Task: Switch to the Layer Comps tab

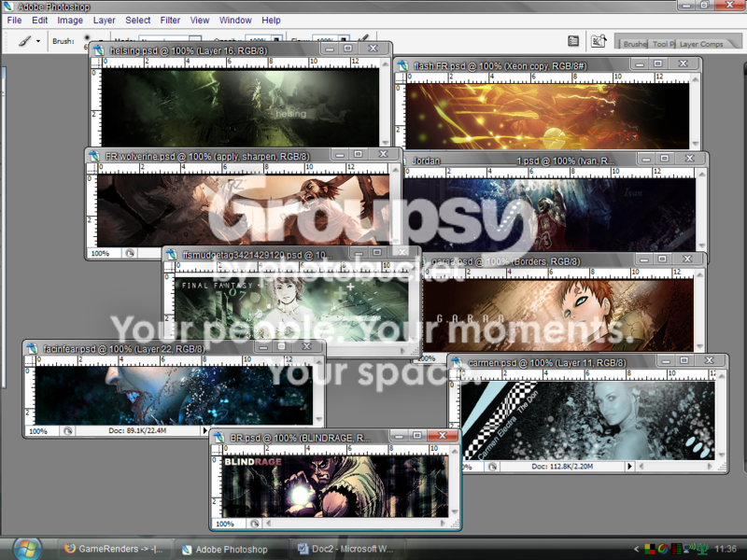Action: (x=701, y=44)
